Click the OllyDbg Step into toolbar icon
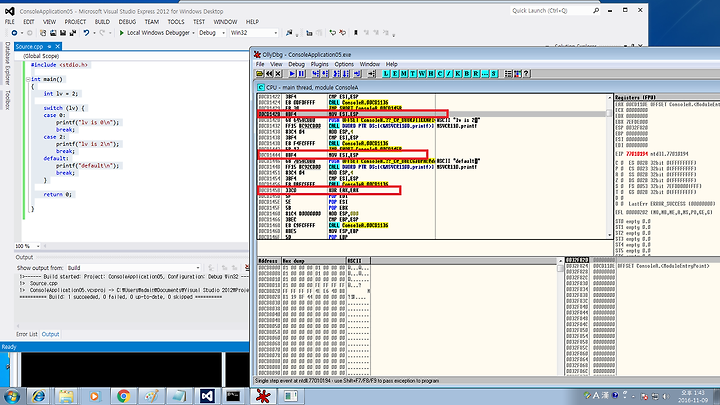The height and width of the screenshot is (405, 720). (315, 73)
